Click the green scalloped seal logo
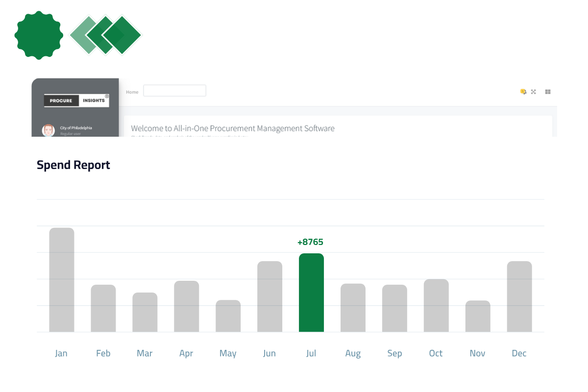 (x=38, y=34)
